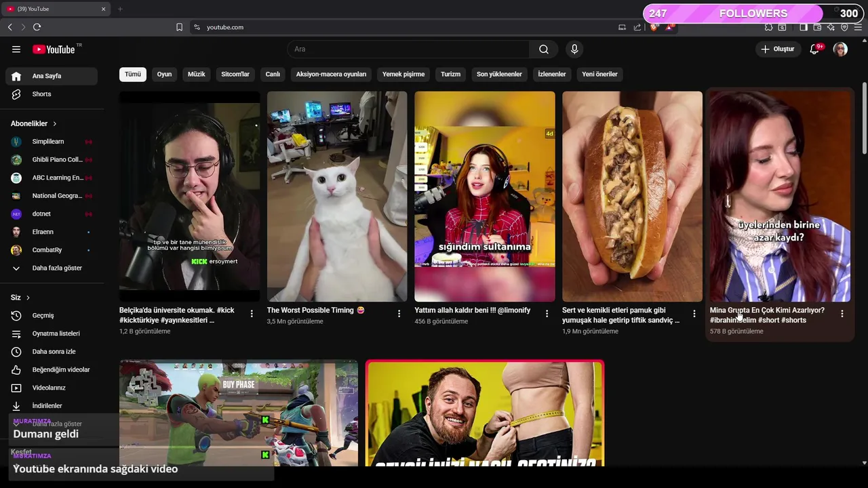Screen dimensions: 868x488
Task: Open the notifications bell
Action: click(x=815, y=49)
